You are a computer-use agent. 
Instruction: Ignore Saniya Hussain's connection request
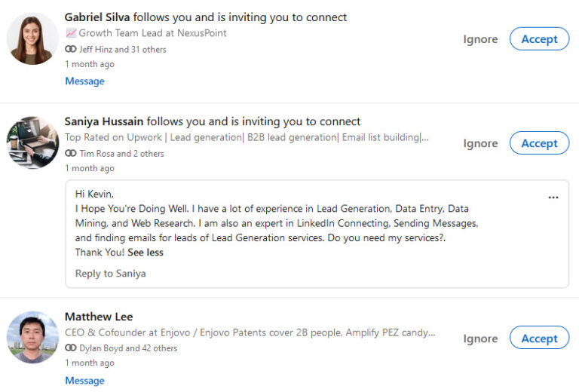[480, 143]
